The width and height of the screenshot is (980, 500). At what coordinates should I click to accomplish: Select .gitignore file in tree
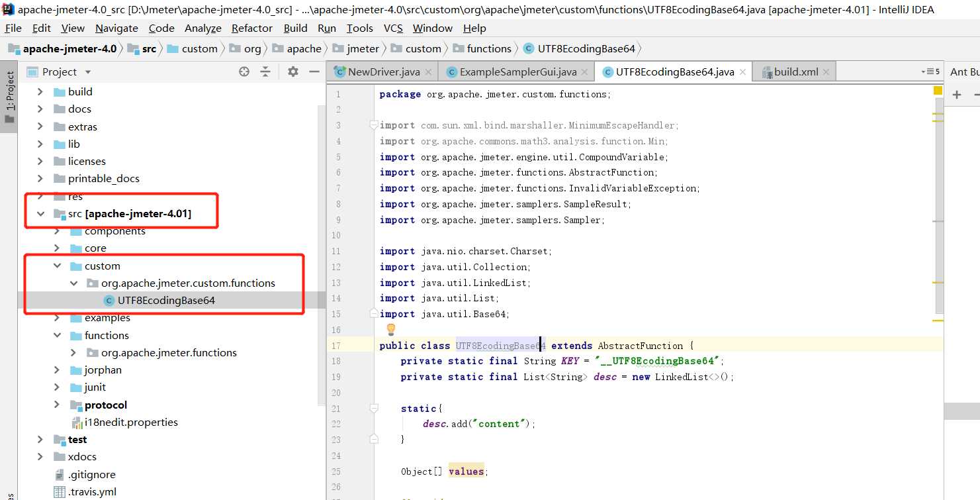[x=92, y=474]
